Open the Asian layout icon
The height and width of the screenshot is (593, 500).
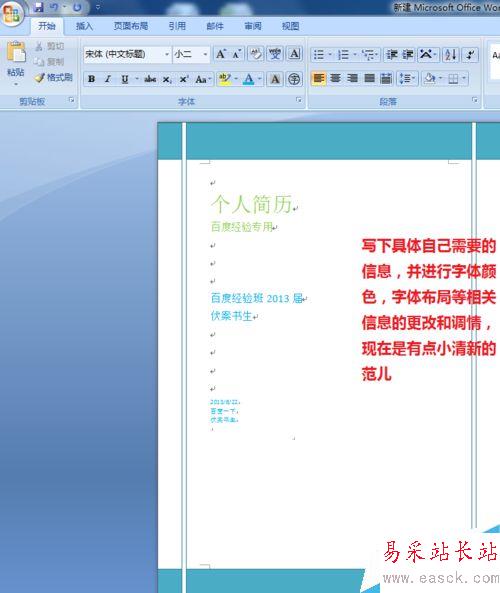pos(428,54)
